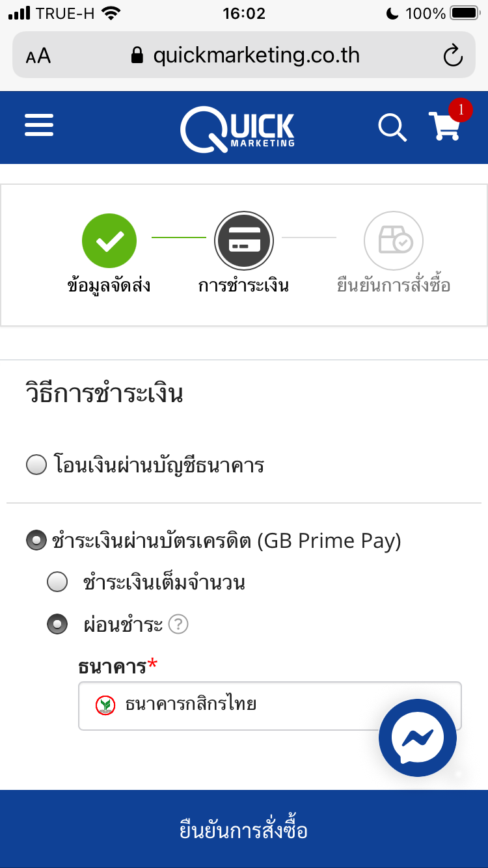Go to ข้อมูลจัดส่ง step label
488x868 pixels.
click(x=109, y=285)
